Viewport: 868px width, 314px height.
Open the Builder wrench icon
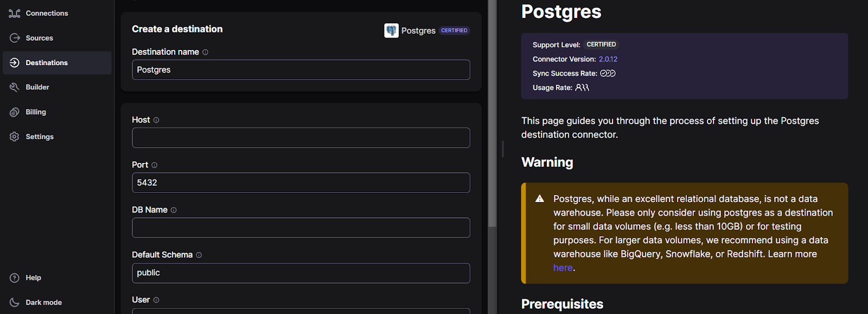[x=15, y=87]
